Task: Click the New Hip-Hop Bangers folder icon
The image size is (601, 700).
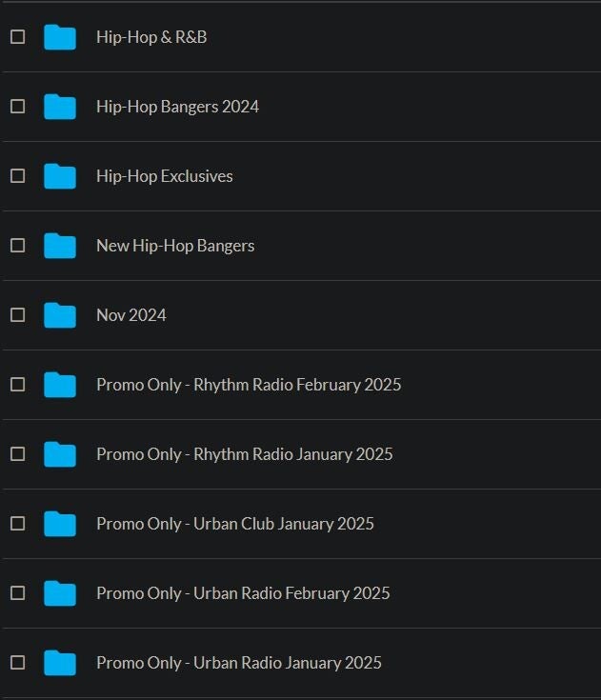Action: click(60, 246)
